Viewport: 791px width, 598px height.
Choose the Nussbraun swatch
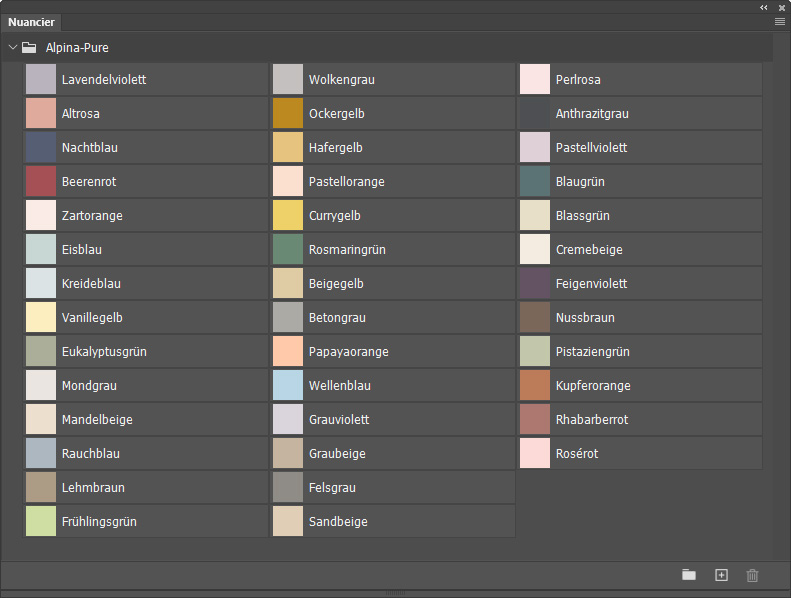pos(535,317)
